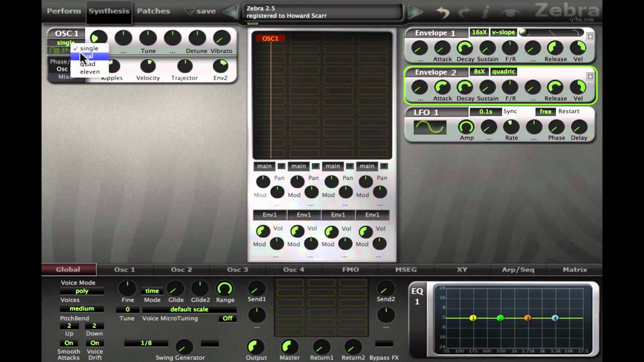Open the FMO bottom tab
The width and height of the screenshot is (644, 362).
351,270
